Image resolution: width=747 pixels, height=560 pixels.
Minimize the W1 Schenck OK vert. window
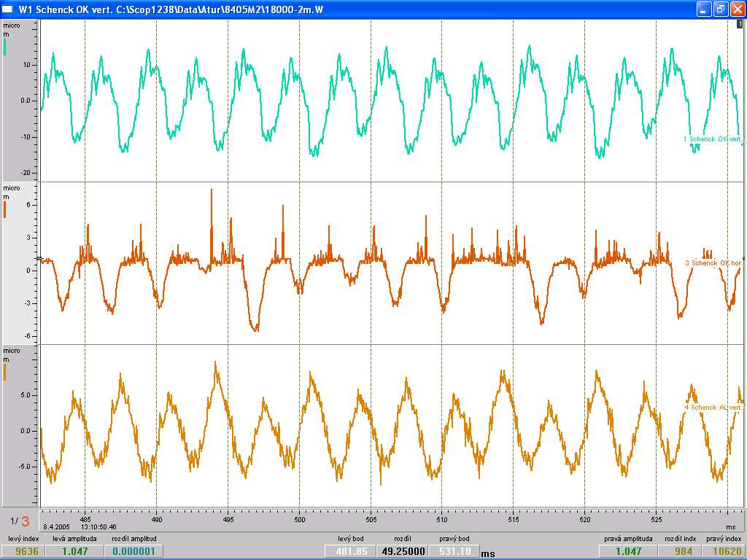point(704,9)
